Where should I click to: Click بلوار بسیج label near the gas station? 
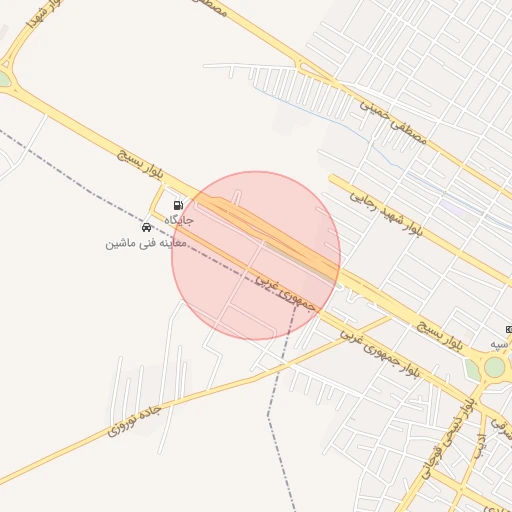click(140, 164)
